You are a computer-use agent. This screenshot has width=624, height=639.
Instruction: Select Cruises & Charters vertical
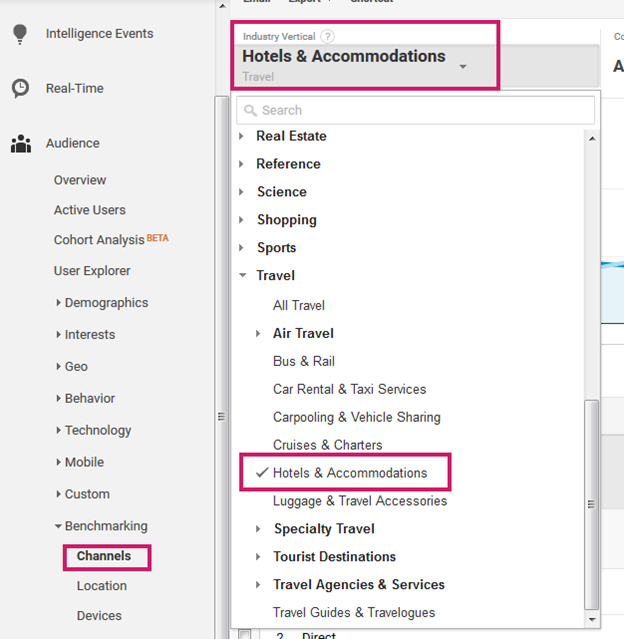(x=327, y=445)
